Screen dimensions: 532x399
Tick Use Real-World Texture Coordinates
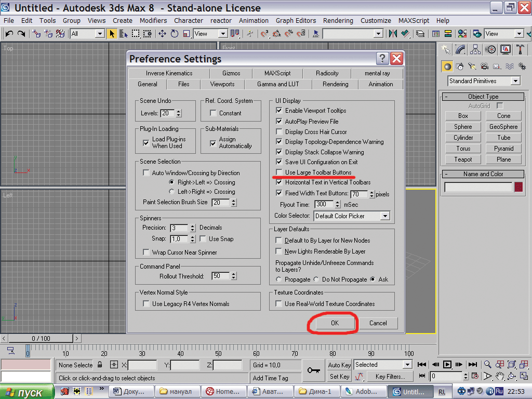(x=278, y=303)
